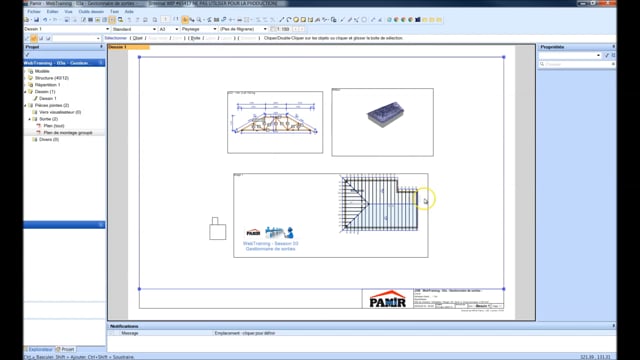Image resolution: width=640 pixels, height=360 pixels.
Task: Switch to the Explorateur tab at the bottom
Action: (39, 349)
